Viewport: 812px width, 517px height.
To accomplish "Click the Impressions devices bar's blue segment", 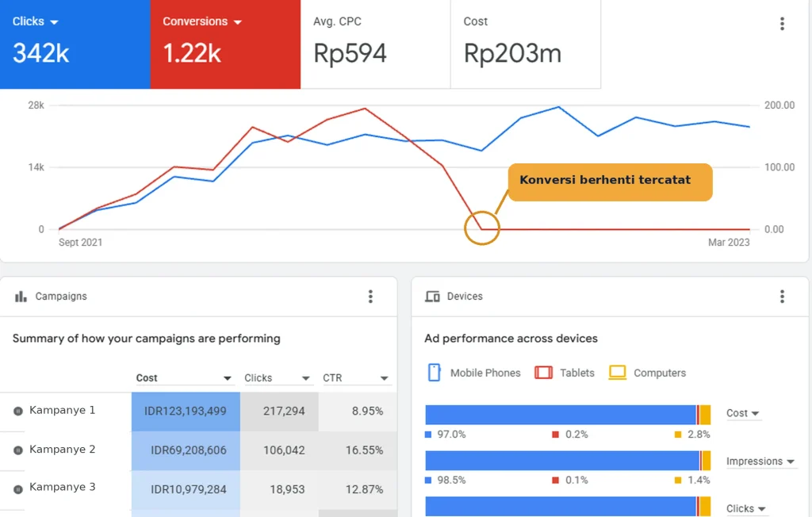I will pyautogui.click(x=562, y=461).
